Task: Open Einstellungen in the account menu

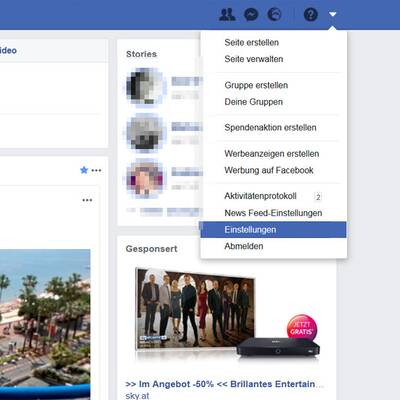Action: 273,230
